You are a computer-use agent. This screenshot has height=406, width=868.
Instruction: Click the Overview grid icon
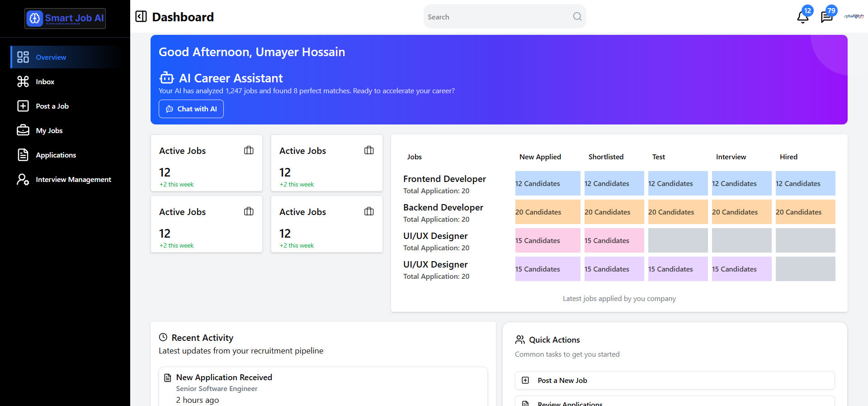23,57
